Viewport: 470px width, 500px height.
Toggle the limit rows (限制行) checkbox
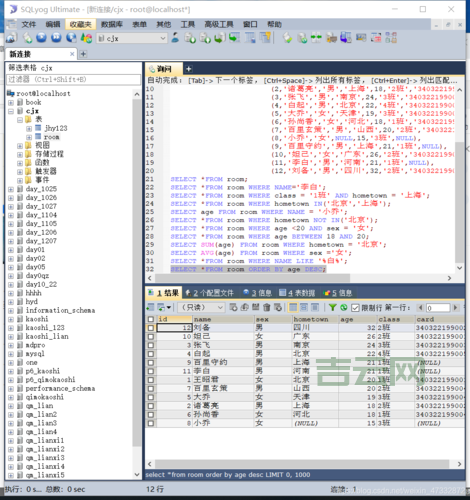[355, 307]
